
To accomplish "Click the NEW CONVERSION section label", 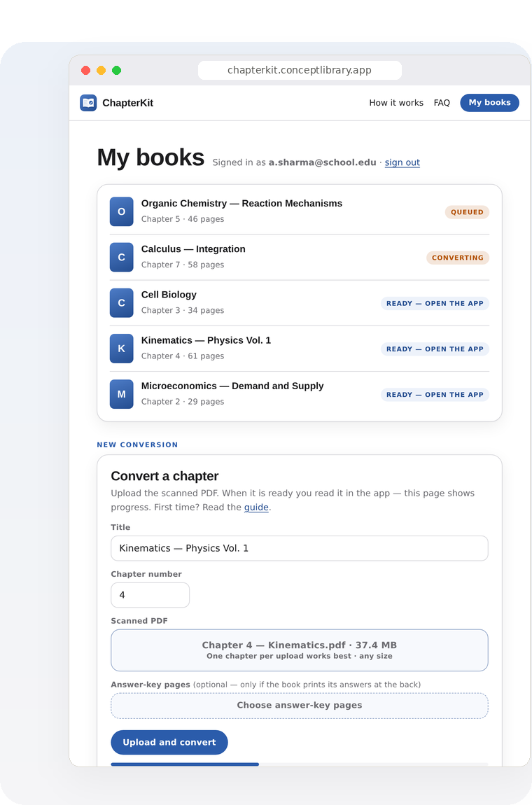I will pyautogui.click(x=138, y=444).
